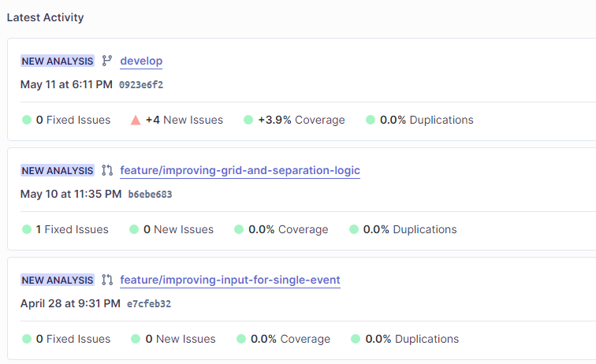Screen dimensions: 596x364
Task: Click the date April 28 at 9:31 PM
Action: [70, 303]
